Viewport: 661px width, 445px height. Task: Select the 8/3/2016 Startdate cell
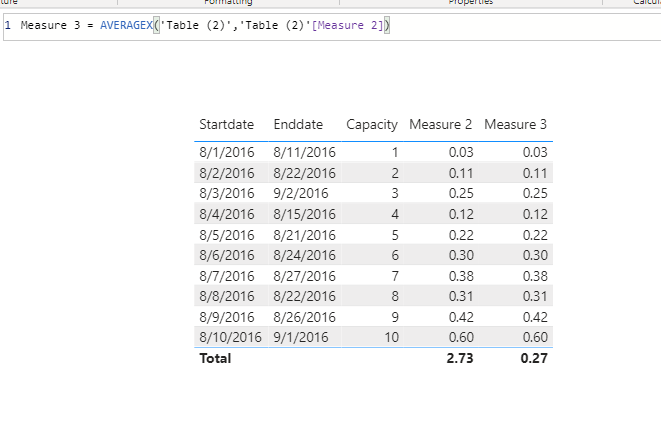click(x=227, y=193)
